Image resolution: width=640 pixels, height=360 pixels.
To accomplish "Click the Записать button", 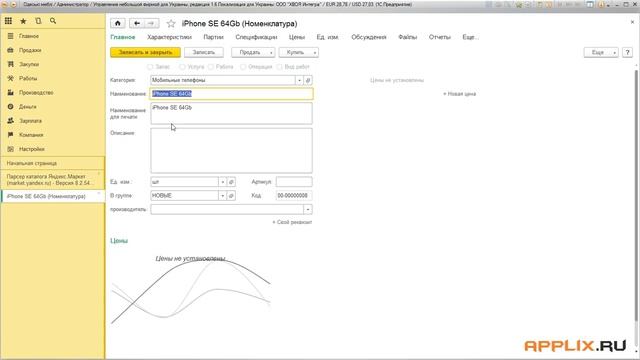I will pos(204,53).
